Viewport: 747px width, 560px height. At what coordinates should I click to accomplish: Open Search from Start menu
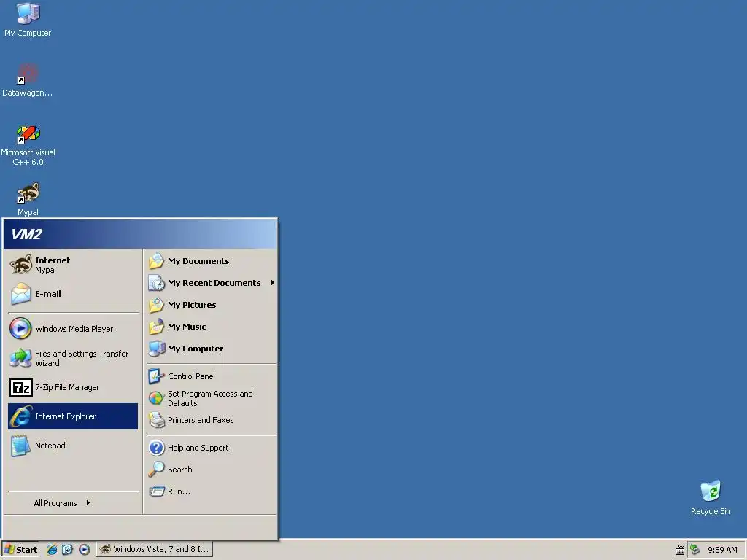coord(212,470)
